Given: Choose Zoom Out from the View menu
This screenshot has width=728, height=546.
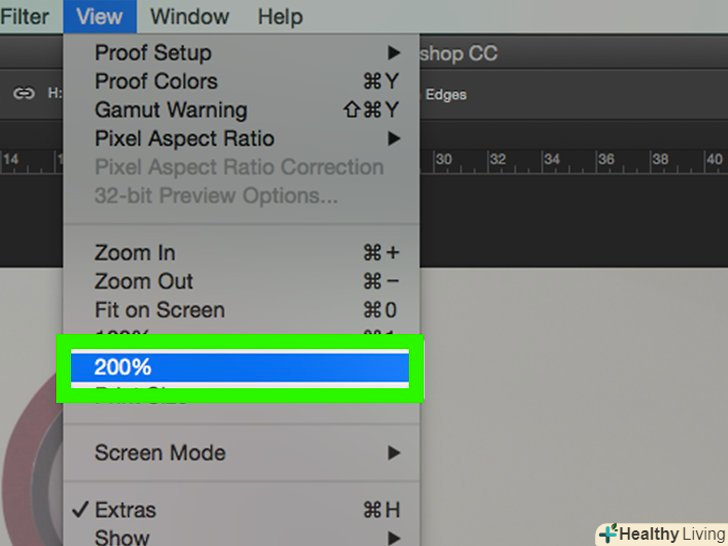Looking at the screenshot, I should tap(144, 282).
